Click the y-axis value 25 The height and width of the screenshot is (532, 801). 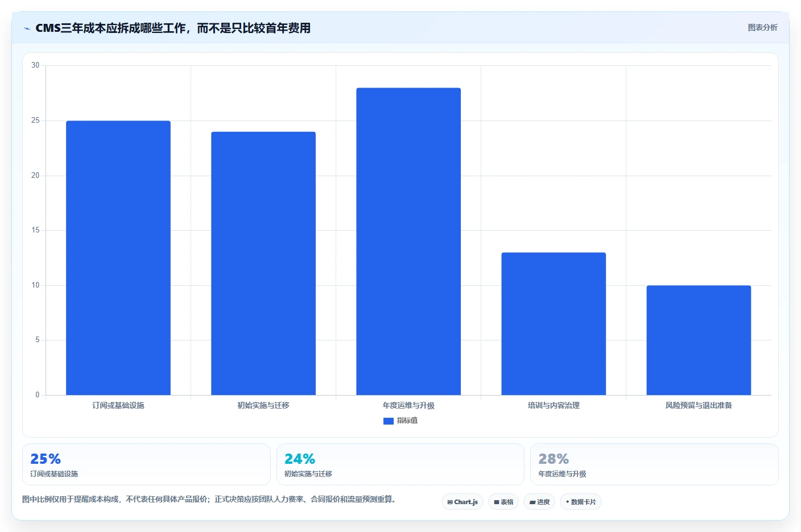click(35, 120)
